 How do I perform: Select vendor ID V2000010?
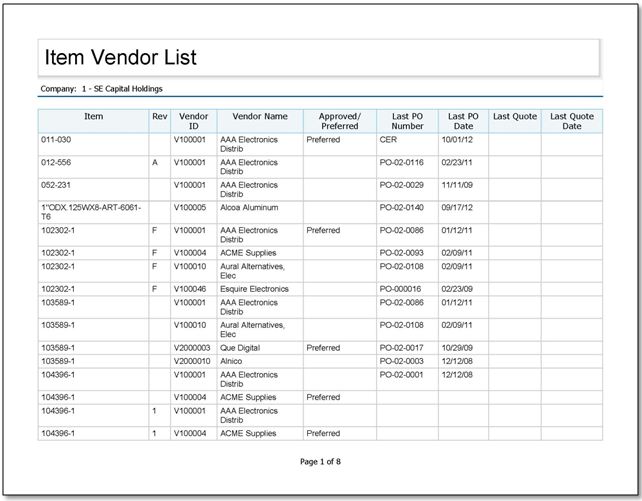pos(192,360)
